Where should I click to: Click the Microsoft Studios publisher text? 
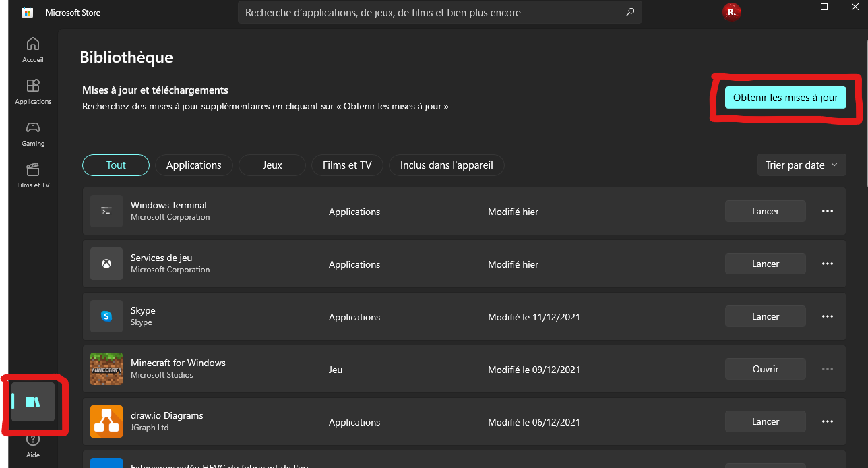click(x=162, y=375)
